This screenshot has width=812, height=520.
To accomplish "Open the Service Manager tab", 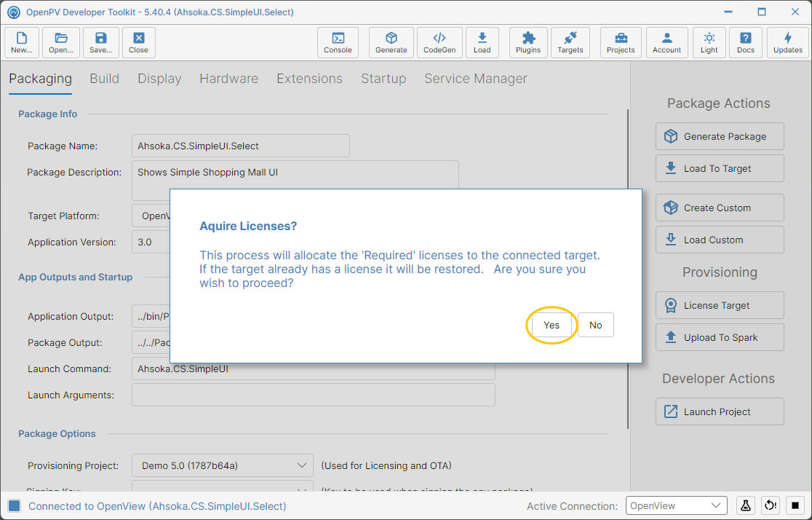I will tap(476, 79).
